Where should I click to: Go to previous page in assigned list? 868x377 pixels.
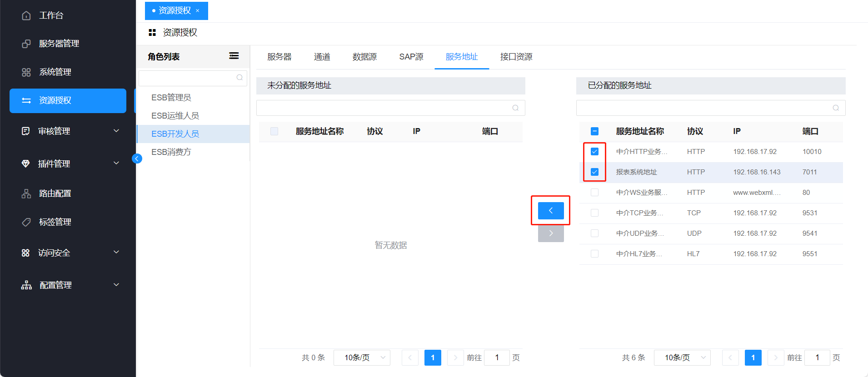[x=730, y=358]
